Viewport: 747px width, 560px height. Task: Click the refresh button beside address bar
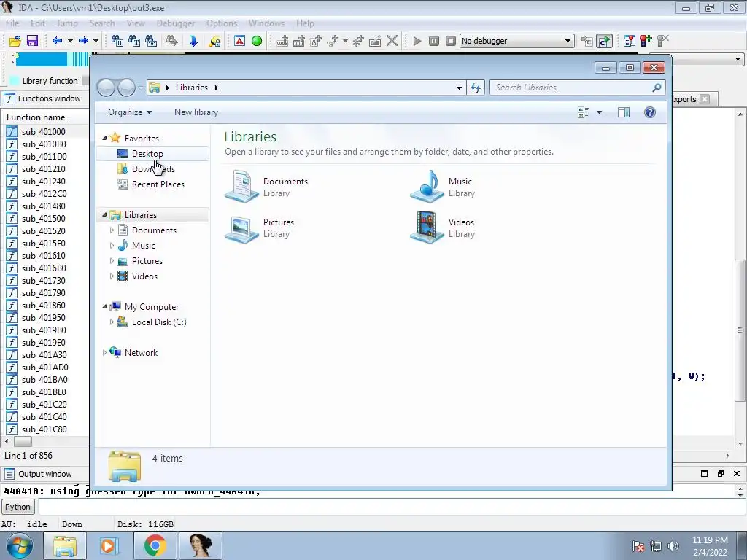point(476,87)
